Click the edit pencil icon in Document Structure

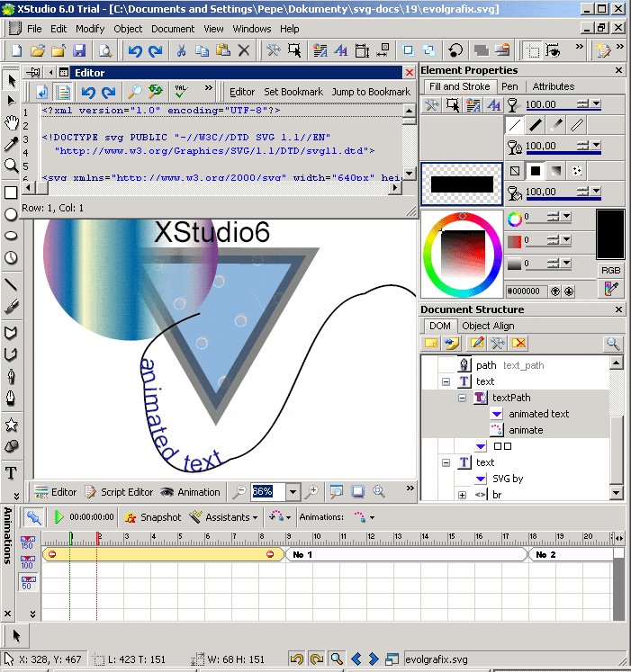click(x=477, y=343)
